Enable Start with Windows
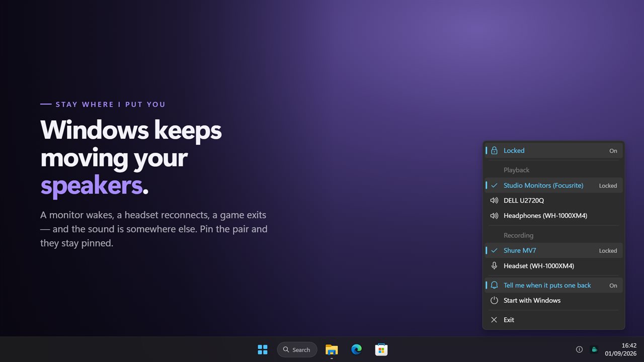The image size is (644, 362). click(x=553, y=300)
